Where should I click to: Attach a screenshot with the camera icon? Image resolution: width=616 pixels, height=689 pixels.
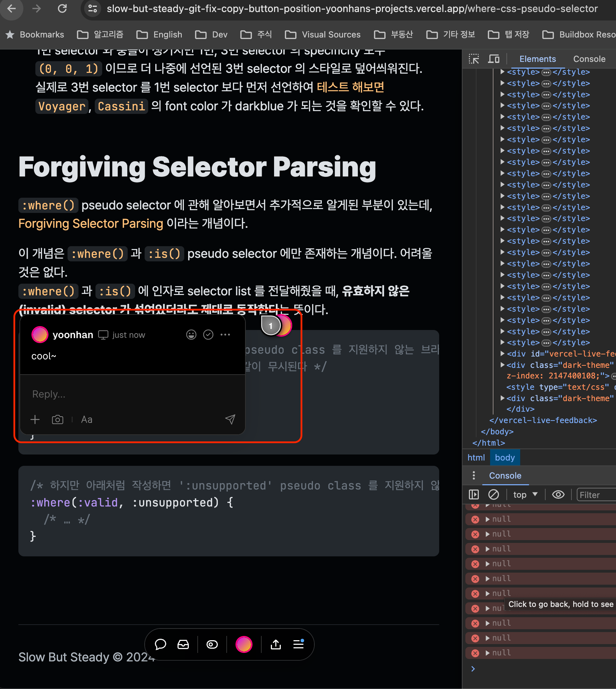[58, 419]
